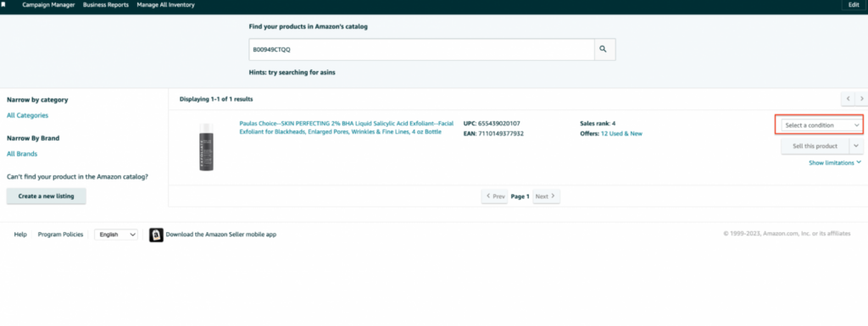Go to next results using top-right right arrow
Viewport: 868px width, 326px height.
[x=861, y=99]
